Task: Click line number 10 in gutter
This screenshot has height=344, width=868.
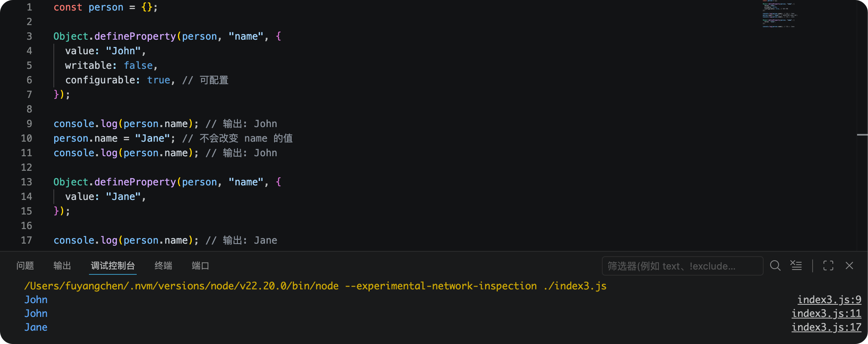Action: click(x=26, y=138)
